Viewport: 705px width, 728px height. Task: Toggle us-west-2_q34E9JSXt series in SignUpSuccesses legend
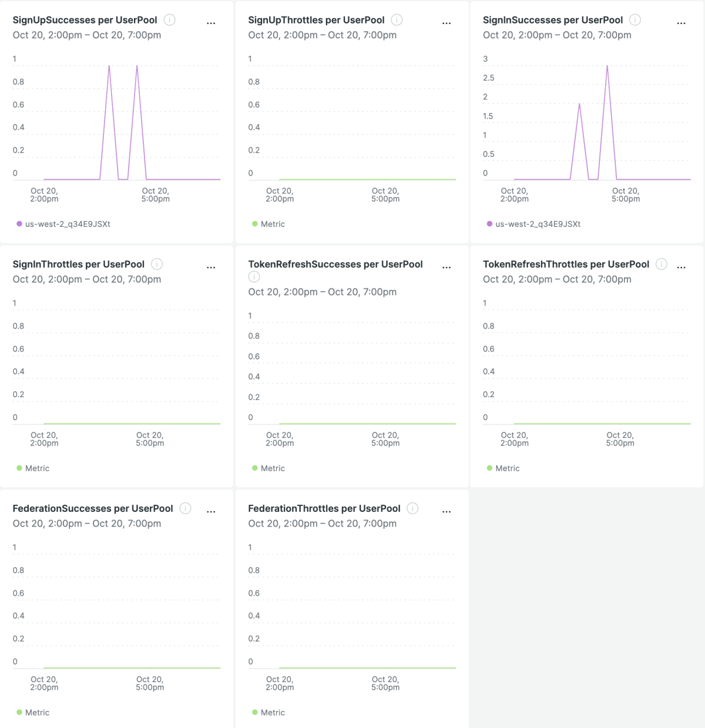(x=67, y=224)
